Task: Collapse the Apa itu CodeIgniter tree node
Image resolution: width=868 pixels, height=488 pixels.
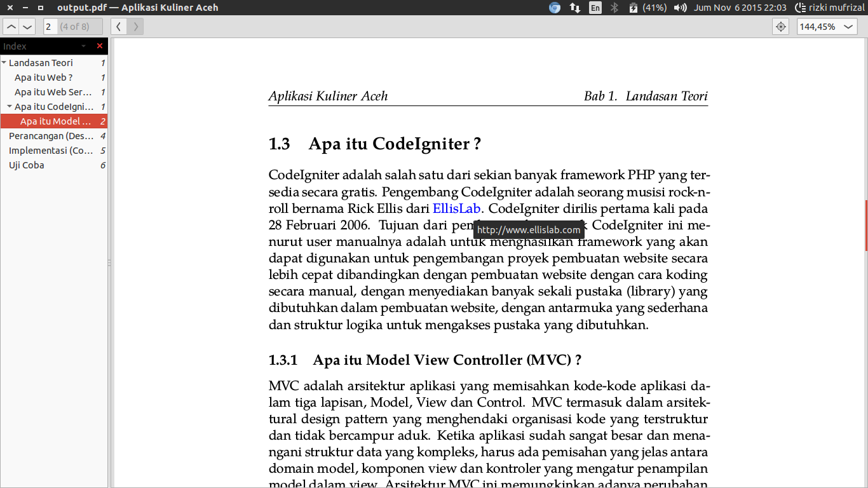Action: (x=10, y=107)
